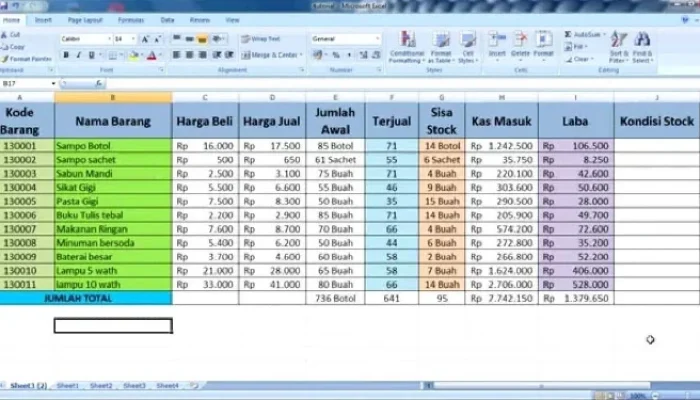Switch to the View tab

[232, 20]
